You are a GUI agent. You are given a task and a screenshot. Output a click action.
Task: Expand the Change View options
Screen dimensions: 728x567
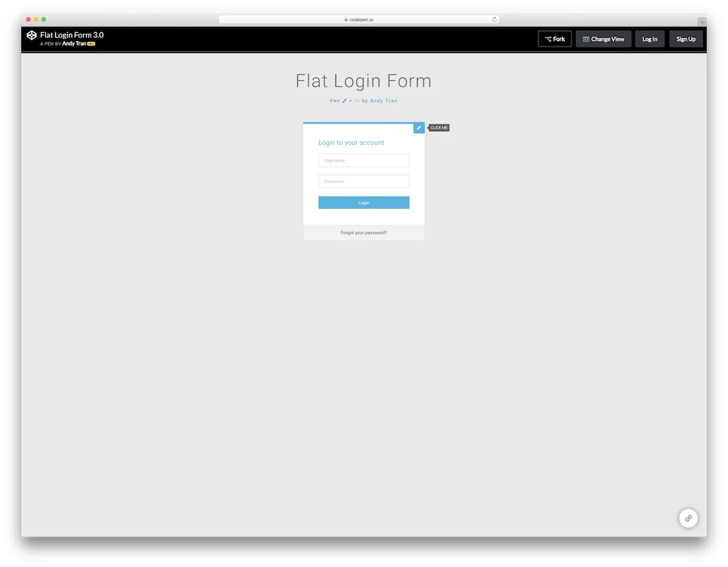[x=603, y=38]
